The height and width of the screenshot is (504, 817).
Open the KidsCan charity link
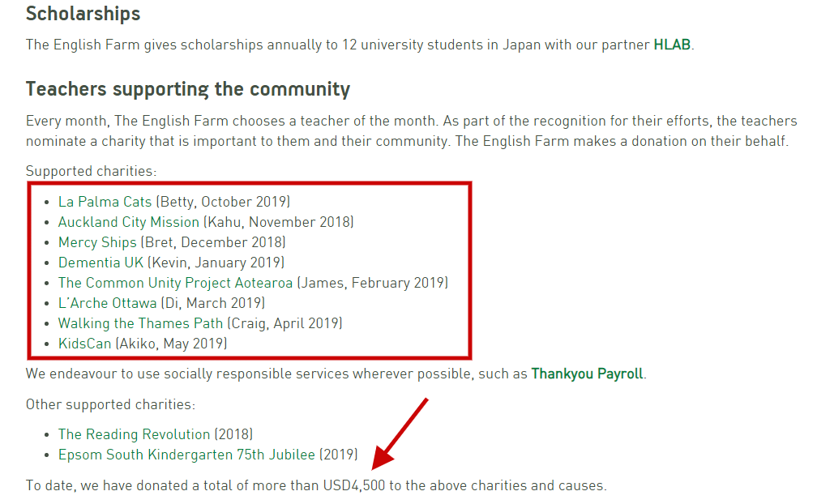(84, 344)
